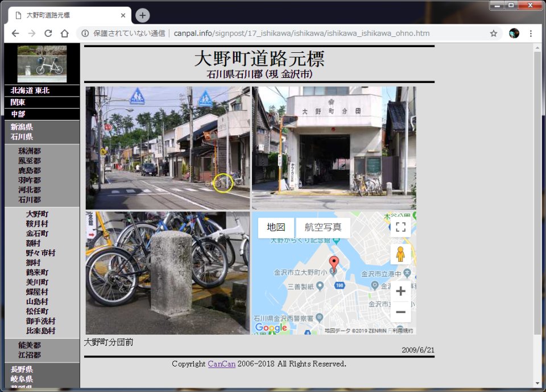546x392 pixels.
Task: Go to the 大野町 page link
Action: point(37,214)
